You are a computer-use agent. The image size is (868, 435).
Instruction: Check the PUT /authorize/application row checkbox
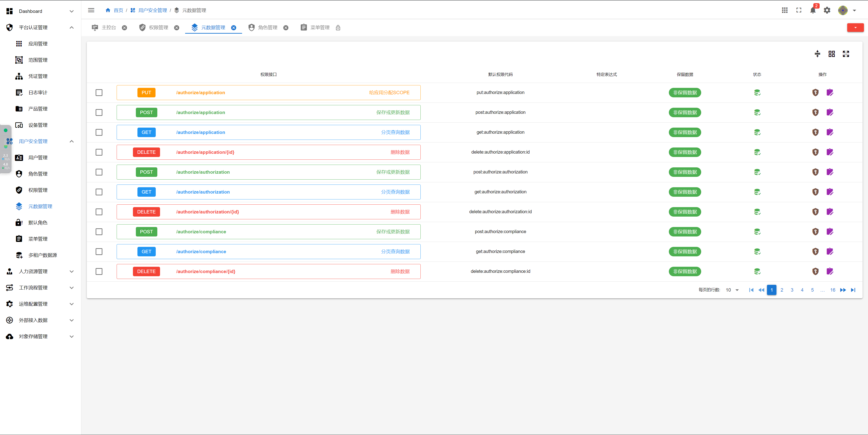pos(99,93)
